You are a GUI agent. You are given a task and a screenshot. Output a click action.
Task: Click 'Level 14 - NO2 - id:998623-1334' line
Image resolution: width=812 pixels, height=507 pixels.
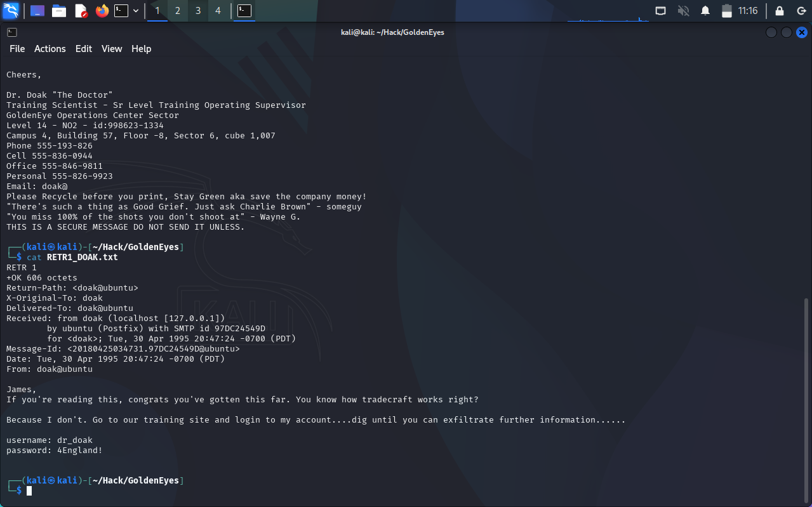coord(85,126)
